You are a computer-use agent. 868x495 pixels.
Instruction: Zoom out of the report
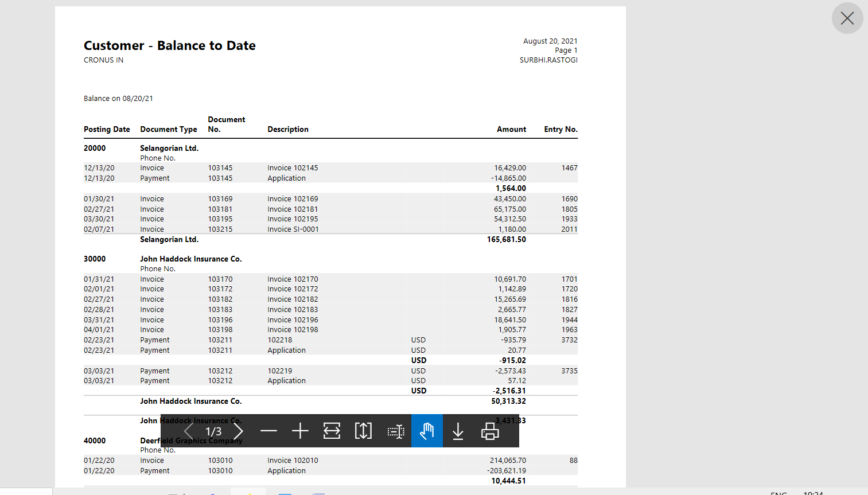tap(268, 431)
